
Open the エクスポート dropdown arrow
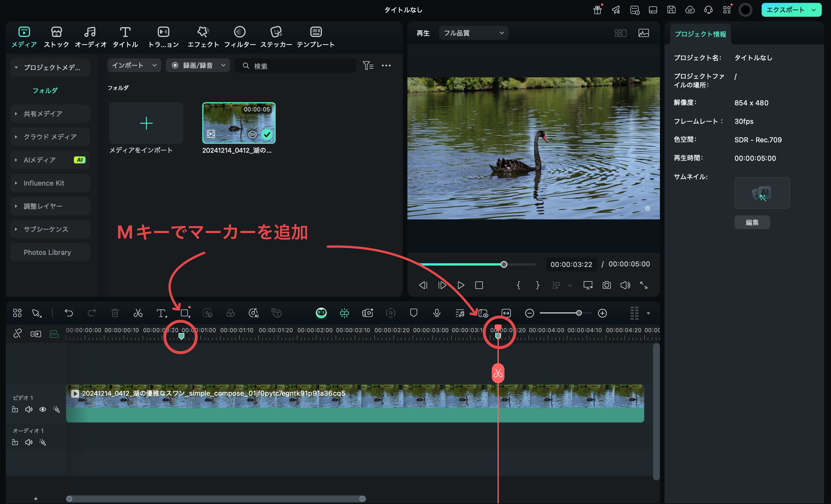click(814, 10)
